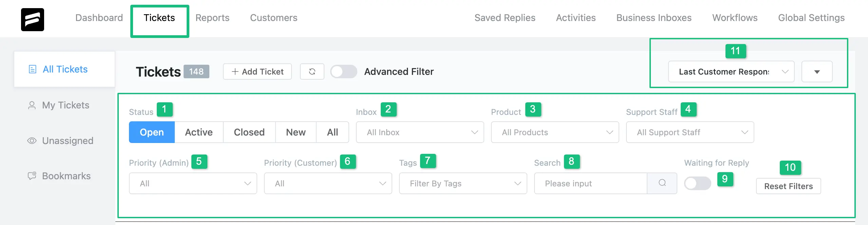Click the refresh tickets icon button
This screenshot has height=225, width=868.
(312, 71)
